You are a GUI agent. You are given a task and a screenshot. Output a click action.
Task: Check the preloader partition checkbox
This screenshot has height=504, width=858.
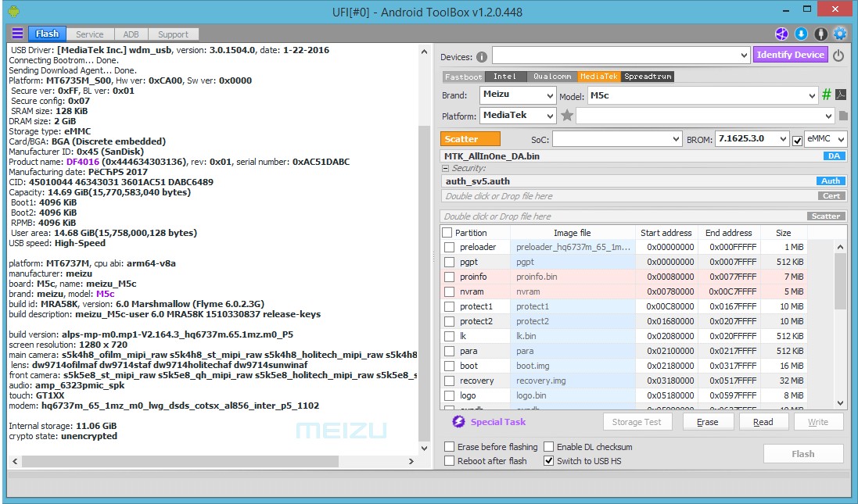click(x=449, y=247)
